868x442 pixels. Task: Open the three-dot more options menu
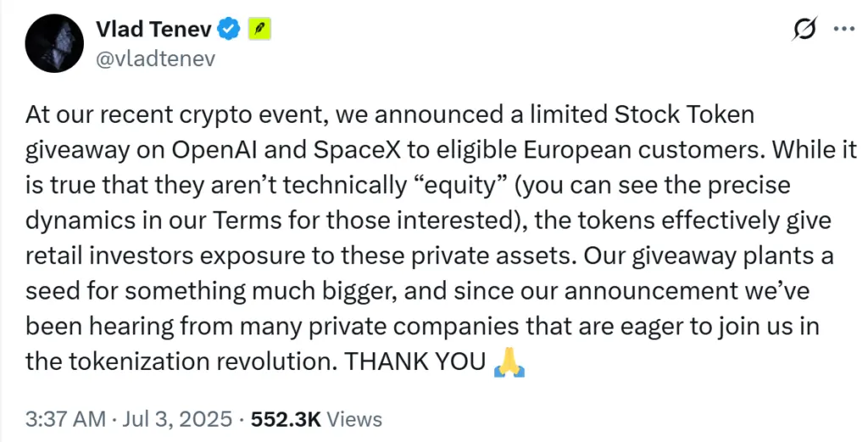click(844, 29)
